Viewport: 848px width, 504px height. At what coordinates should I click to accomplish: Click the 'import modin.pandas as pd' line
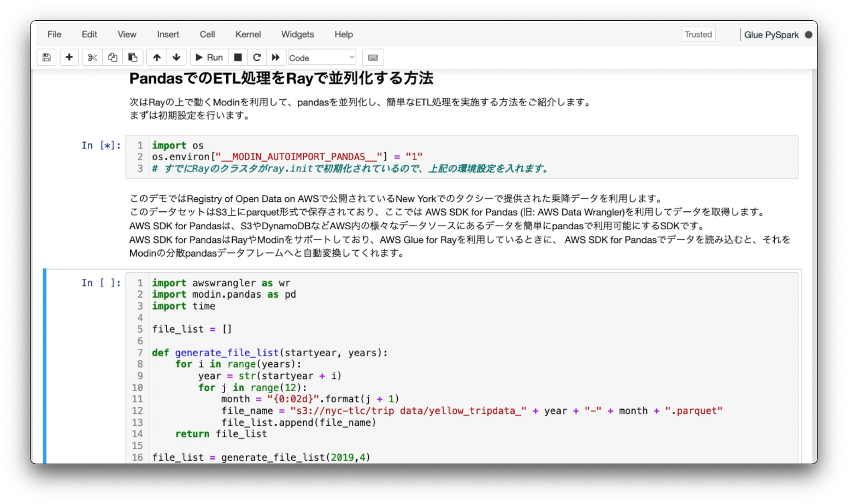(x=224, y=294)
